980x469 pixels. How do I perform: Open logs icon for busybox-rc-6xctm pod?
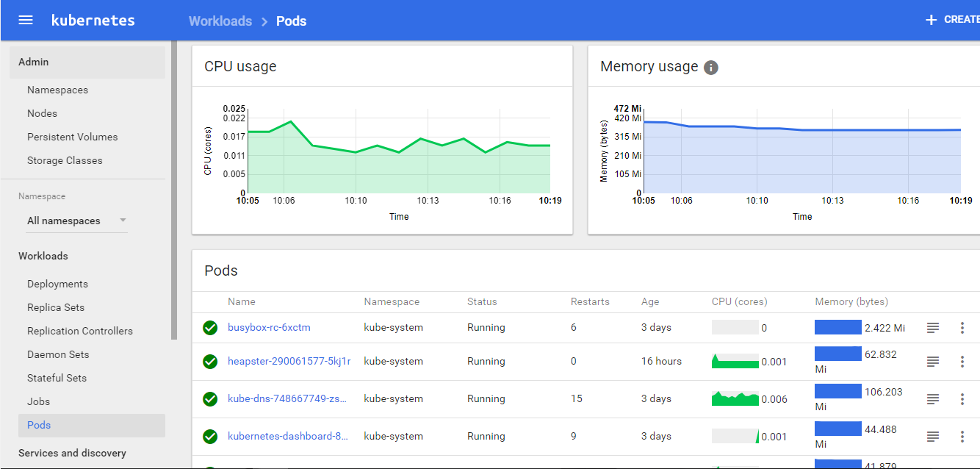pos(933,328)
